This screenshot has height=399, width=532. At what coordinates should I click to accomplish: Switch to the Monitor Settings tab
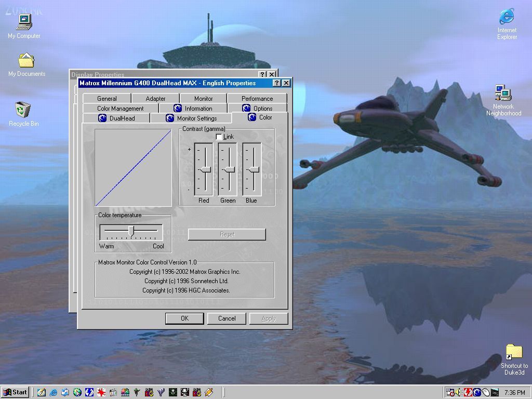pos(191,118)
